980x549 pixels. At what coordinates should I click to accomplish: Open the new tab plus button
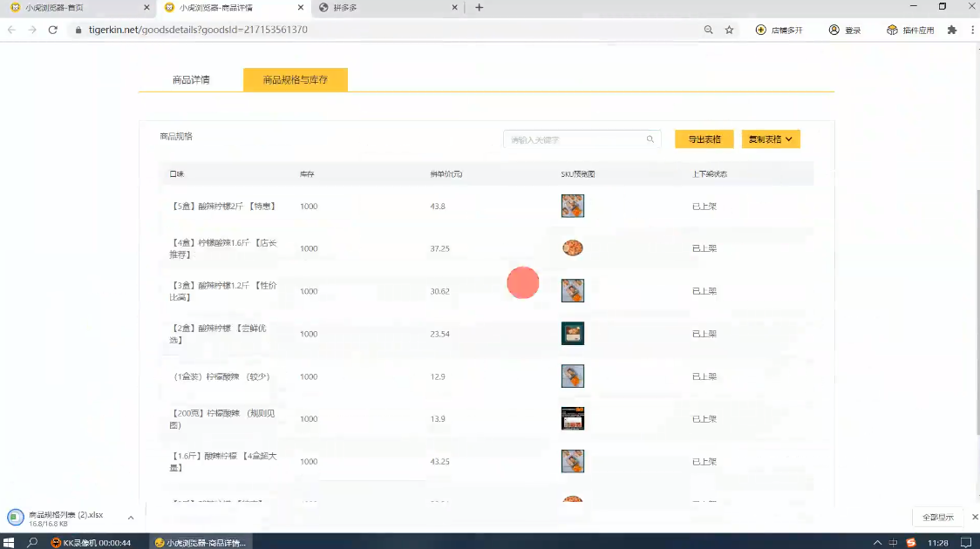tap(479, 8)
